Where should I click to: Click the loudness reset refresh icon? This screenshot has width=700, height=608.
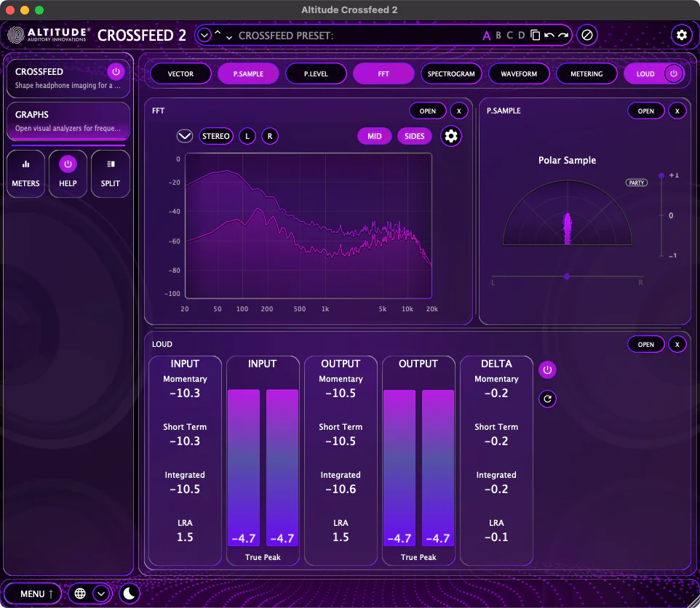(547, 399)
